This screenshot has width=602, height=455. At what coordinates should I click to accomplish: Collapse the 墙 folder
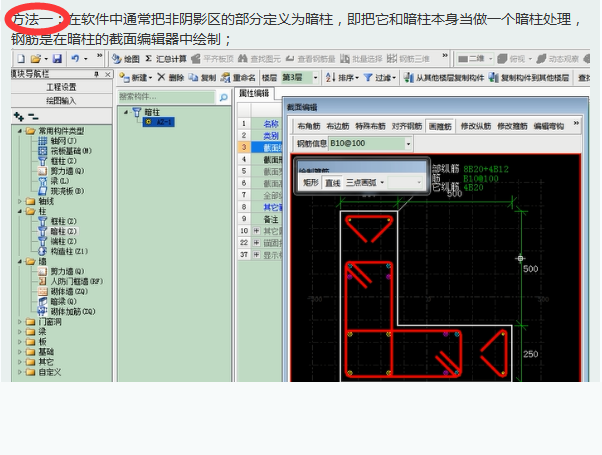pyautogui.click(x=20, y=261)
